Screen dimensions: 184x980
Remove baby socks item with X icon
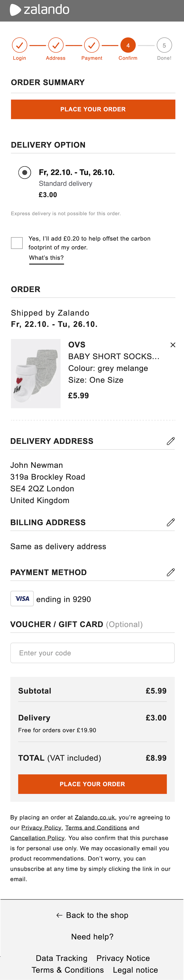(173, 345)
